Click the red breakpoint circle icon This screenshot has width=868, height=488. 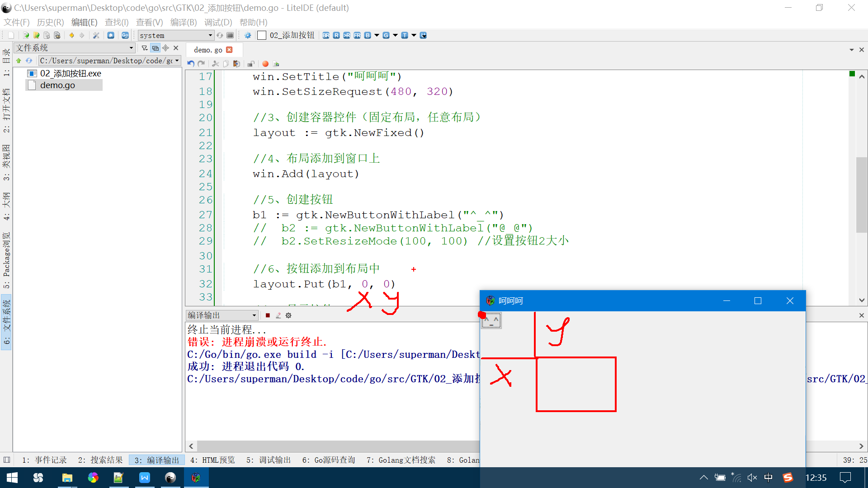[265, 64]
